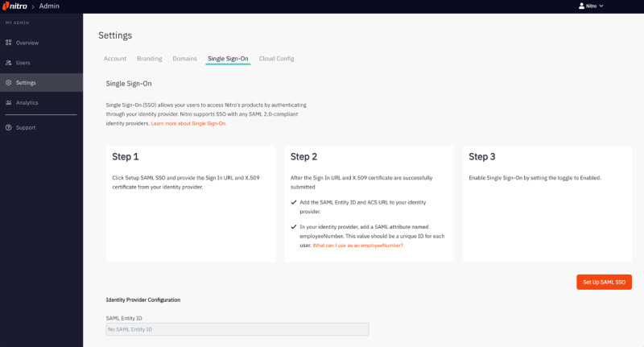Follow the Learn more about Single Sign-On link
The width and height of the screenshot is (644, 347).
tap(188, 123)
